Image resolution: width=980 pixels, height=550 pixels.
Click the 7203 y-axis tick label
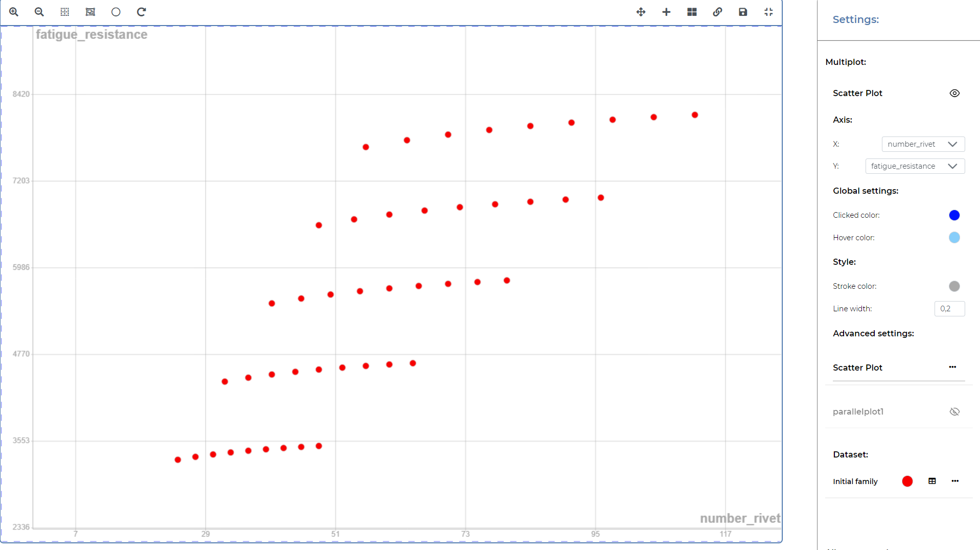[x=21, y=180]
